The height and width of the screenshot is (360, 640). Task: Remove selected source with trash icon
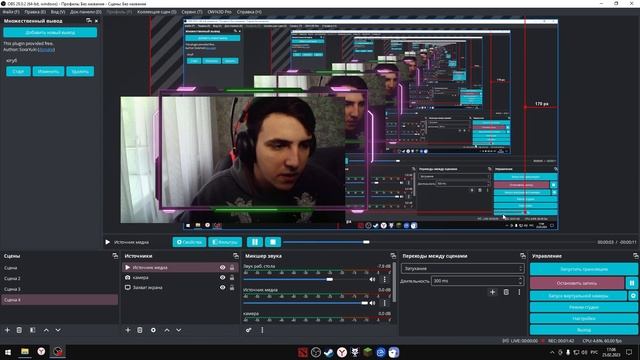coord(140,330)
